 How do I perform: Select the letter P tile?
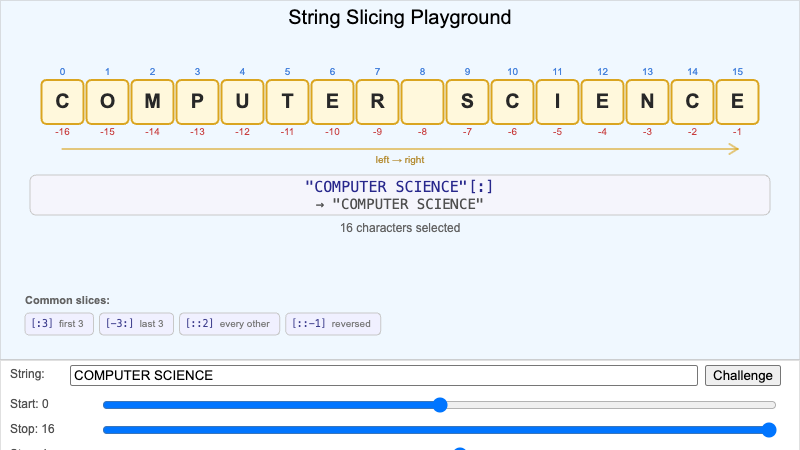click(x=197, y=101)
